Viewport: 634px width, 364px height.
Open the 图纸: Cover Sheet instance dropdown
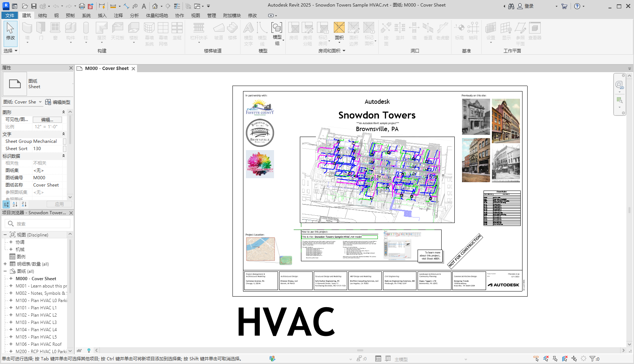[x=23, y=102]
